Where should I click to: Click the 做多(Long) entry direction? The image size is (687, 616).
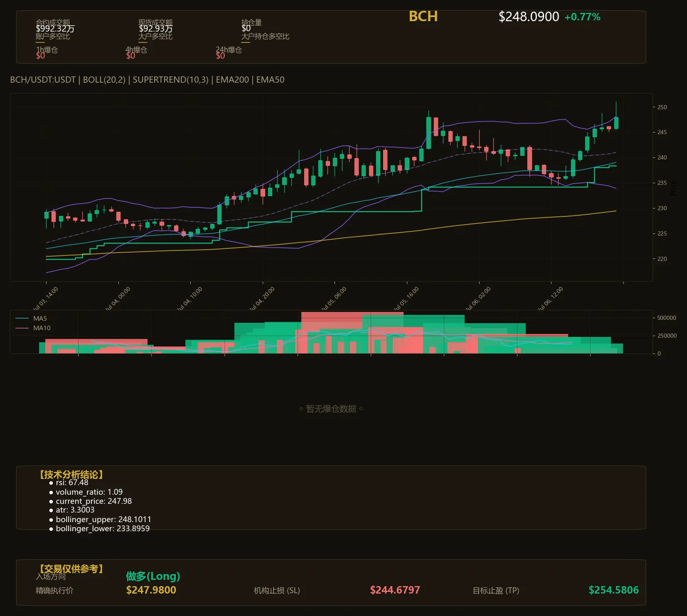(153, 576)
